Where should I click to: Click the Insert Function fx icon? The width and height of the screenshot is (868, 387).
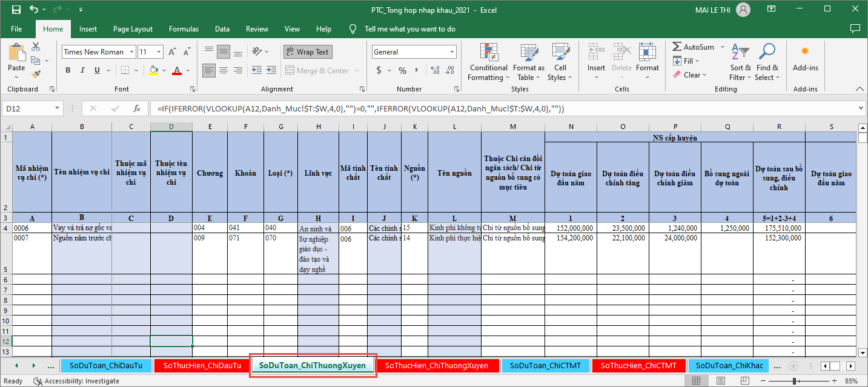click(x=137, y=109)
